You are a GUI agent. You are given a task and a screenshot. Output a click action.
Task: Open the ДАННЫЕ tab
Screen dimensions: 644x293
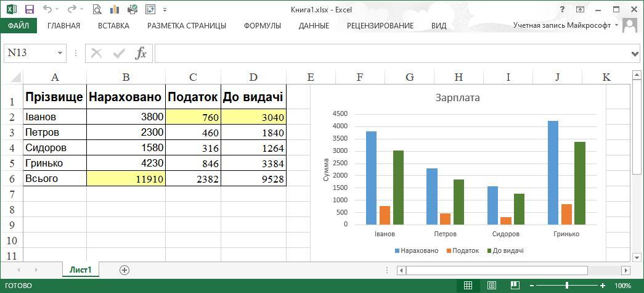click(x=314, y=25)
